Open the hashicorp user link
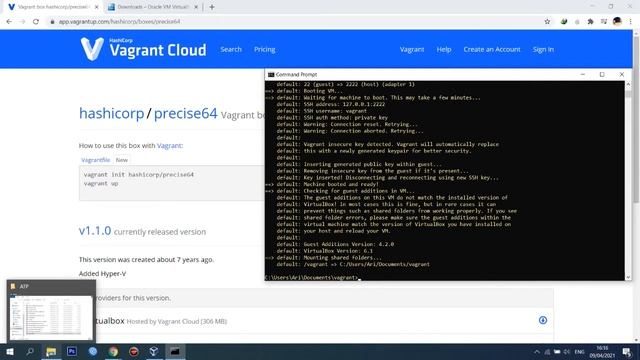Viewport: 640px width, 360px height. pos(111,113)
